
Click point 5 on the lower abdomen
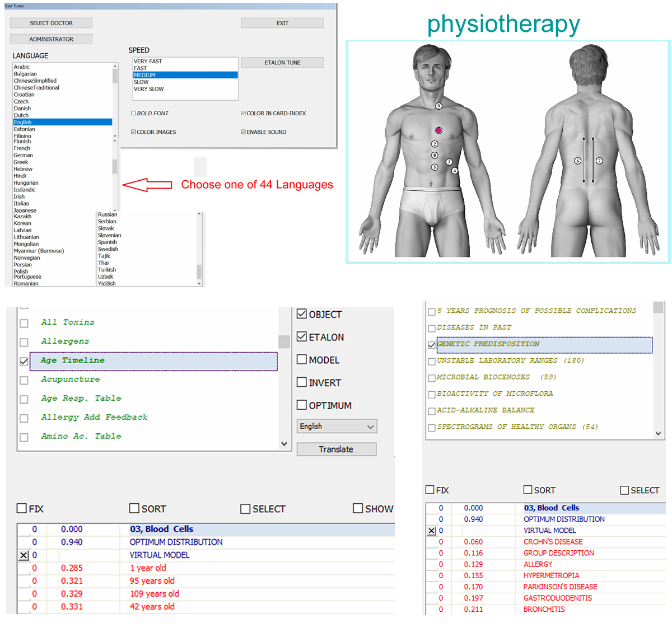click(x=435, y=167)
